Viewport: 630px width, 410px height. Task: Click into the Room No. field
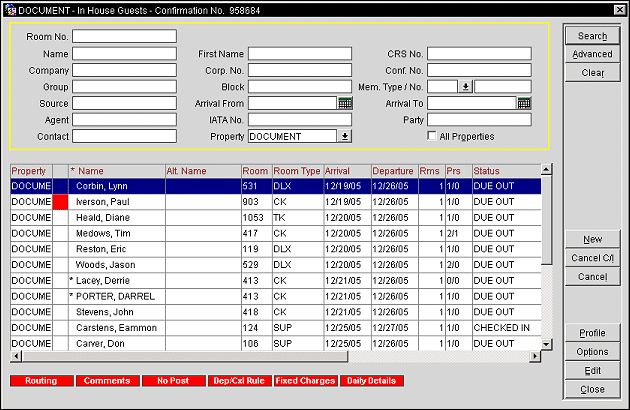click(x=123, y=36)
